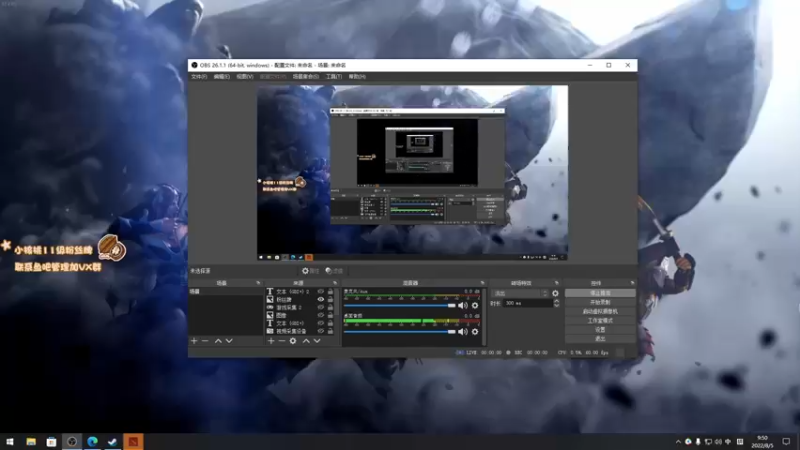
Task: Click the 退出 exit button in Controls
Action: point(600,339)
